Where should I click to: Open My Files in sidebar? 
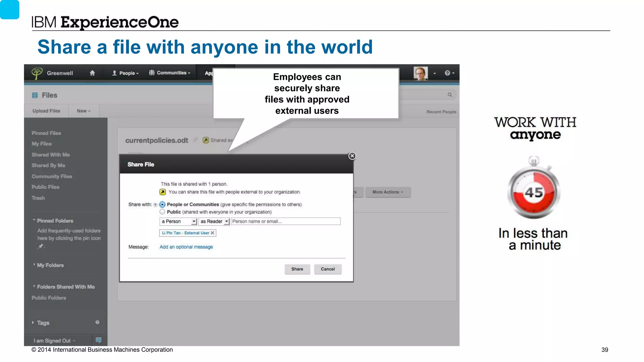point(42,144)
